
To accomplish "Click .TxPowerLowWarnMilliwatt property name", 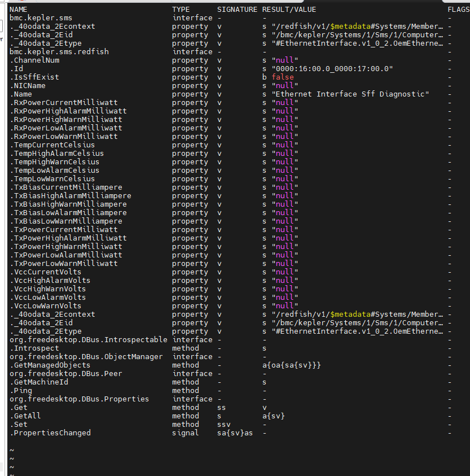I will (x=63, y=264).
